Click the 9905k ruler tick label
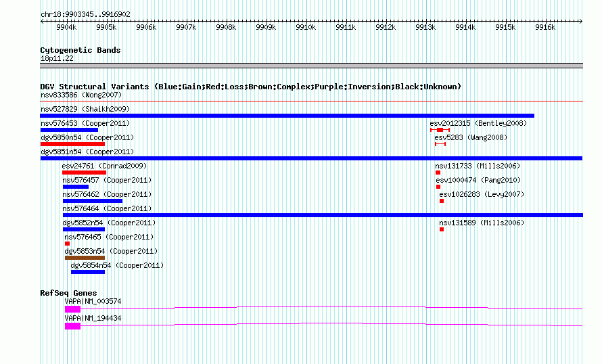Viewport: 602px width, 364px height. click(106, 27)
